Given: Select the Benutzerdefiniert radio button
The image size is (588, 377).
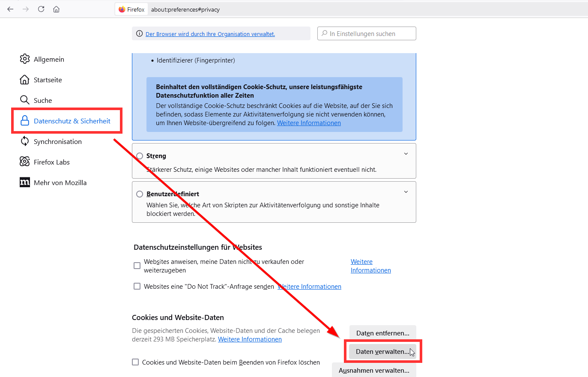Looking at the screenshot, I should pos(140,194).
